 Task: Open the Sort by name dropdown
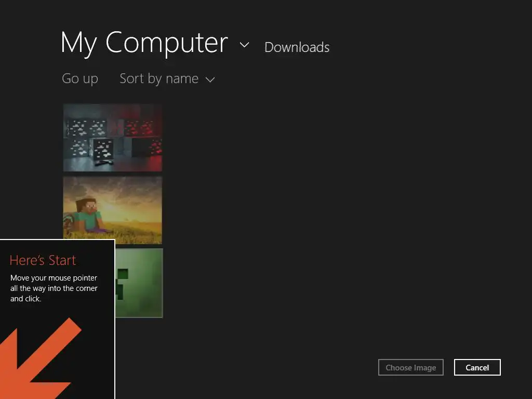pos(167,79)
